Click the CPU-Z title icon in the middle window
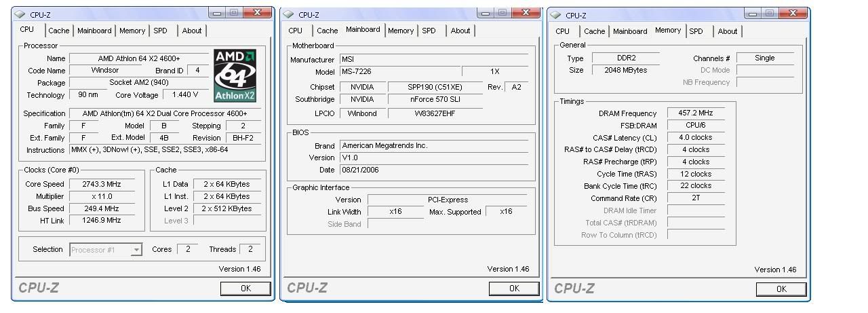This screenshot has width=868, height=313. pyautogui.click(x=289, y=14)
